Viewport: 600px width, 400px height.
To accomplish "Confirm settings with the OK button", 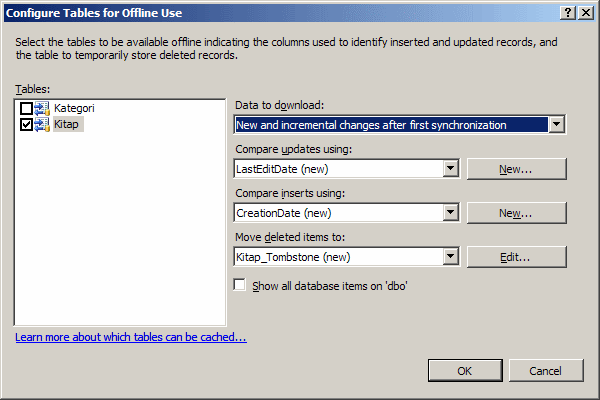I will point(464,370).
